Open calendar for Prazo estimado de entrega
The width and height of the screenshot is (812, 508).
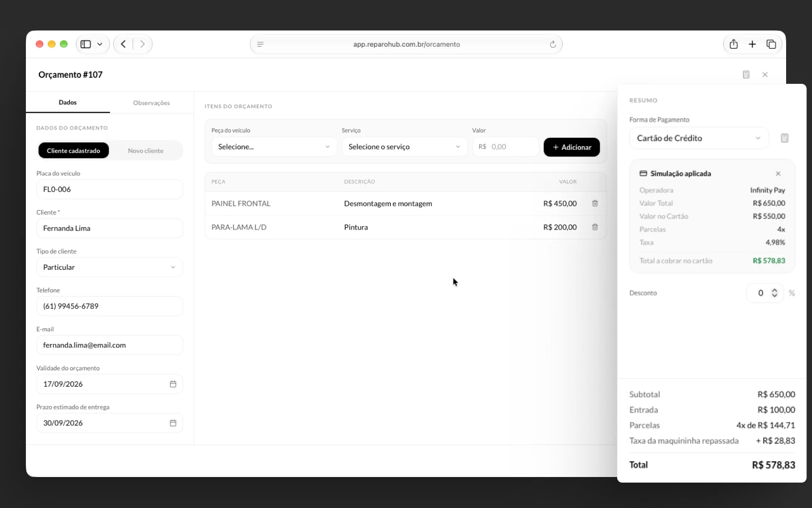[173, 423]
